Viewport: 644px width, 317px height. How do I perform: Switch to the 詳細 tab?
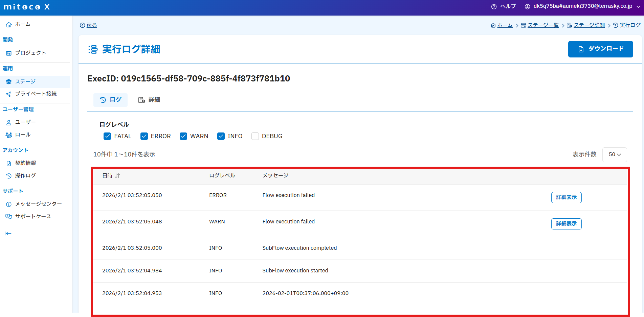(149, 100)
